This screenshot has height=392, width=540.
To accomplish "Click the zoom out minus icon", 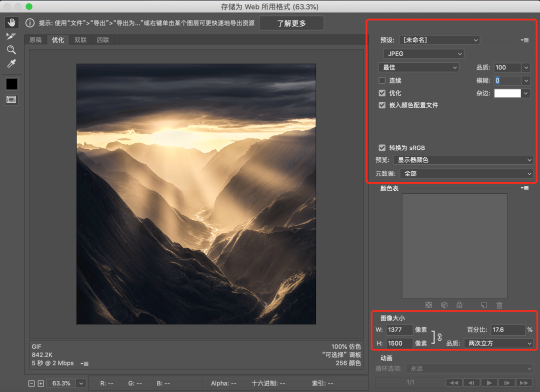I will tap(31, 384).
